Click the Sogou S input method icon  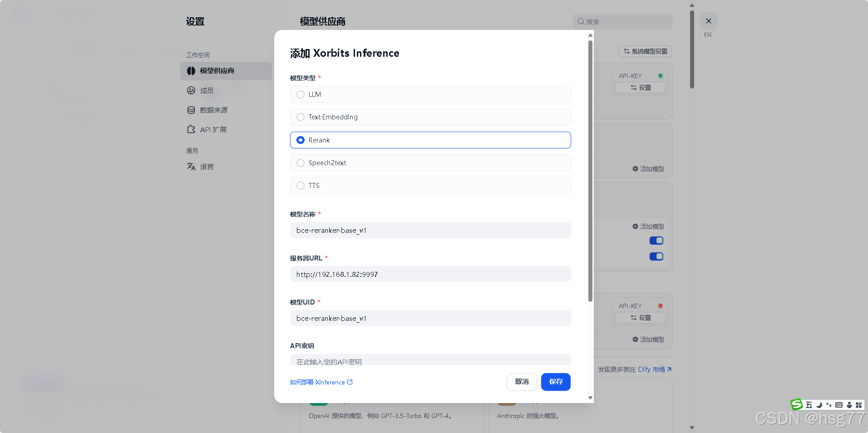click(x=797, y=404)
